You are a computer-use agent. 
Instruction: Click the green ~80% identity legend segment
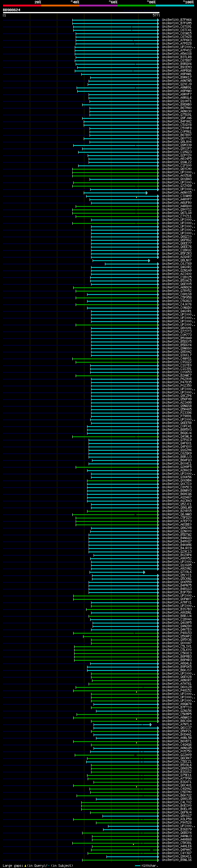click(x=137, y=6)
